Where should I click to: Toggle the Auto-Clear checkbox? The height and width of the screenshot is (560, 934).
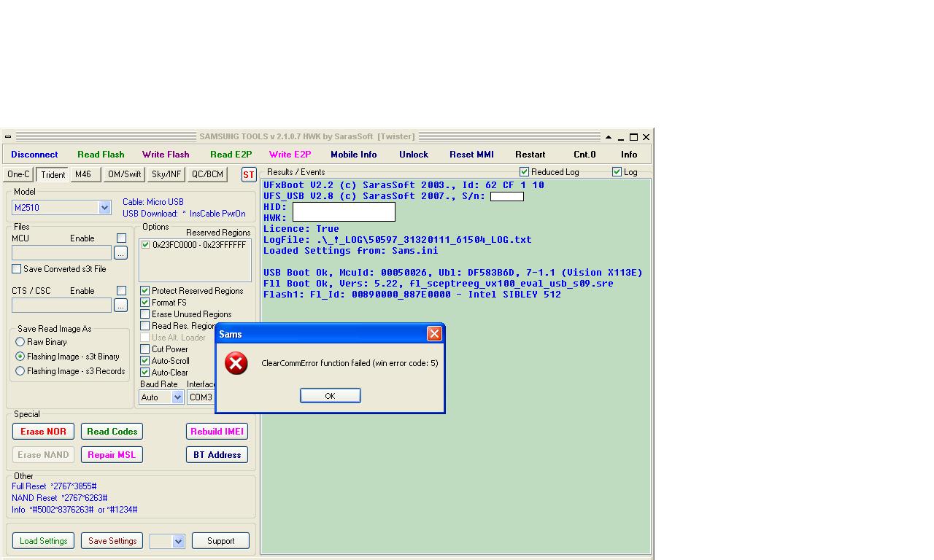point(144,373)
